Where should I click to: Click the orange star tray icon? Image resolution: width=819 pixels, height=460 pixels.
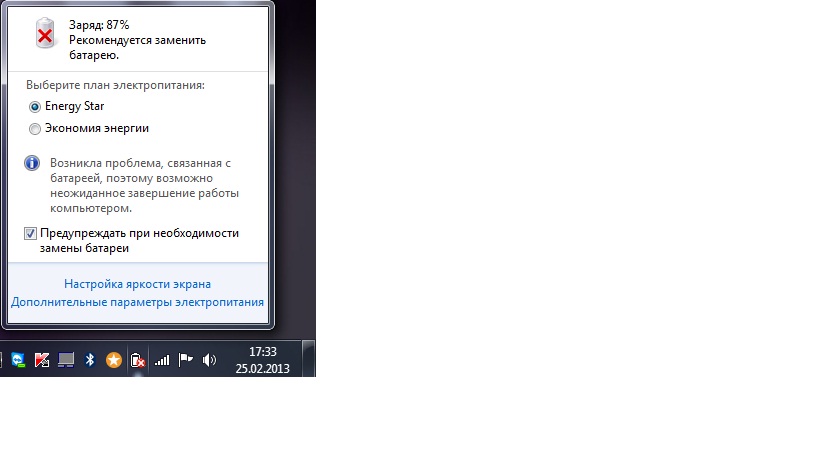click(113, 359)
